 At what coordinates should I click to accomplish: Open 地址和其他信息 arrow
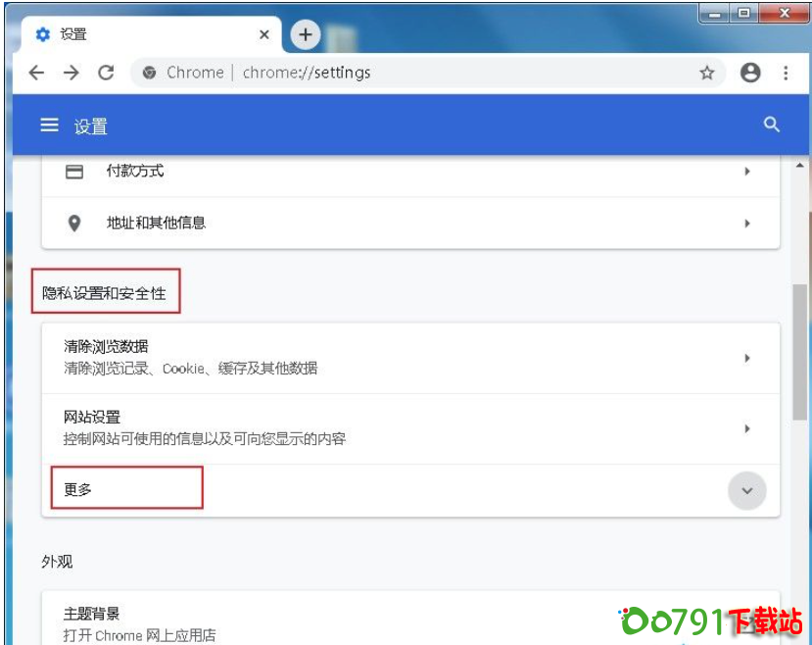tap(747, 223)
